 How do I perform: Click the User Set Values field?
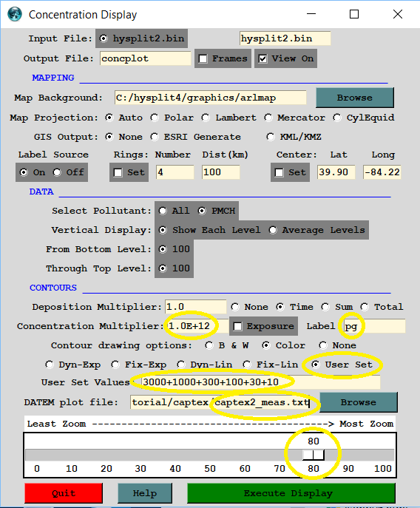[x=261, y=382]
